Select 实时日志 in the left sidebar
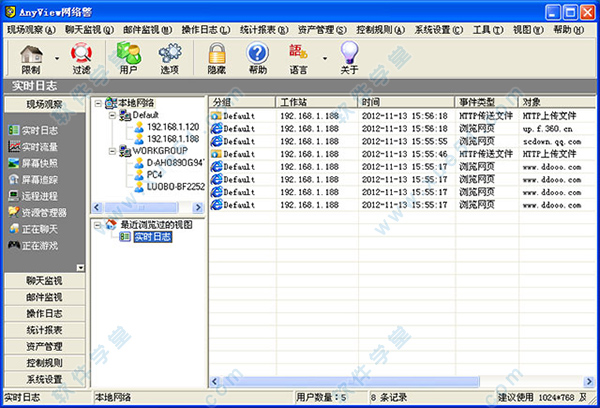The width and height of the screenshot is (600, 408). pos(33,131)
